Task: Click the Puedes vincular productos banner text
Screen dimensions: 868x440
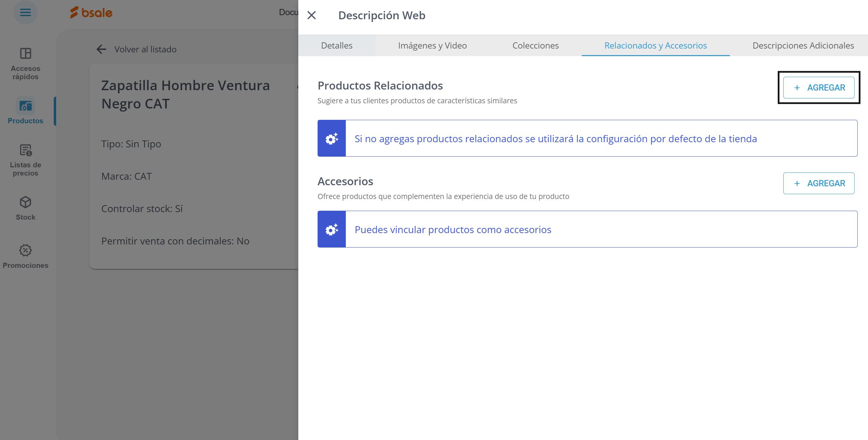Action: click(x=453, y=230)
